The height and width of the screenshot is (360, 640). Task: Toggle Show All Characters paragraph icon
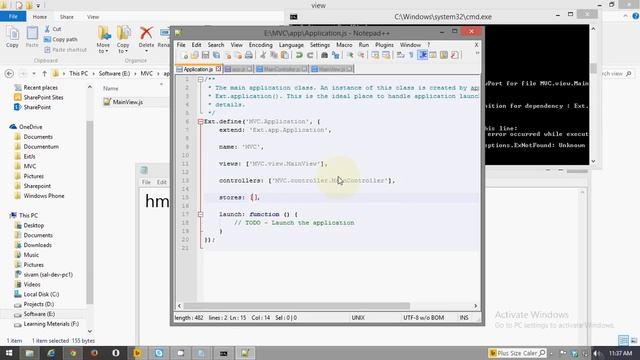tap(411, 55)
